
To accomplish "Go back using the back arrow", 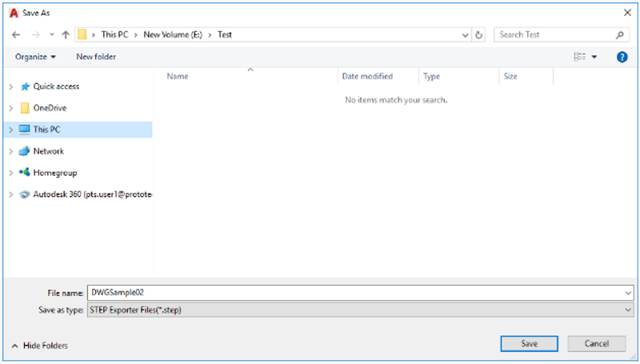I will point(16,34).
